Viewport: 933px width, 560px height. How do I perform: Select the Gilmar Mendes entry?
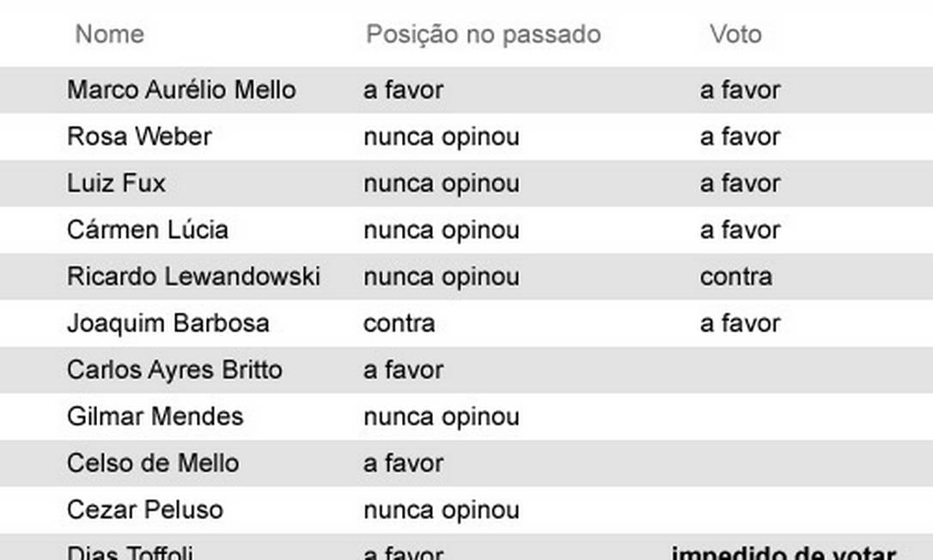click(x=155, y=417)
